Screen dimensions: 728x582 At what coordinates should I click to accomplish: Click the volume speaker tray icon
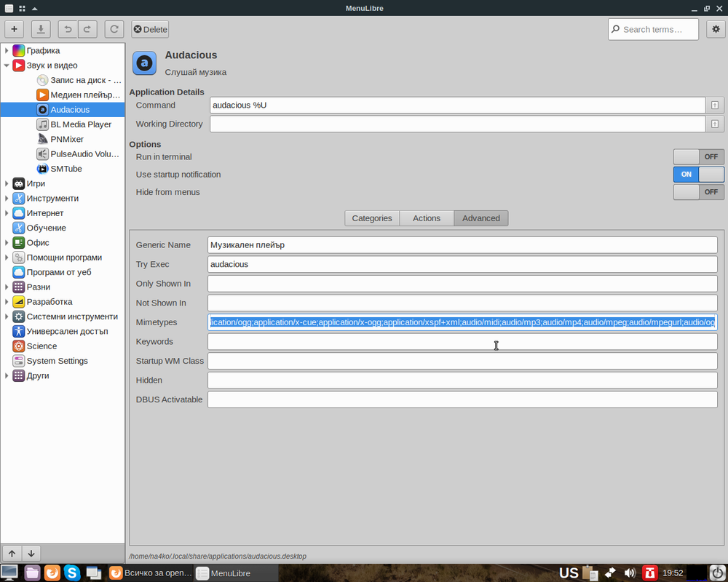pyautogui.click(x=630, y=573)
